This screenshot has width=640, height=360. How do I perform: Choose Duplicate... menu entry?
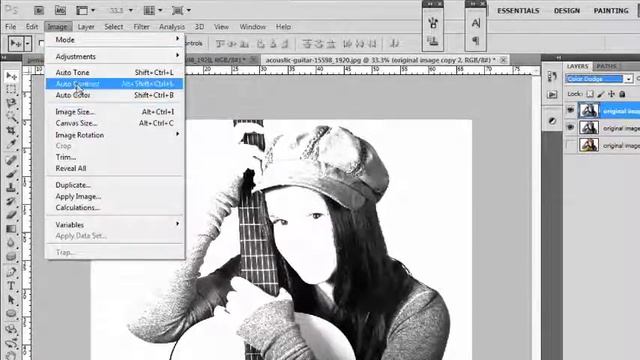coord(115,185)
